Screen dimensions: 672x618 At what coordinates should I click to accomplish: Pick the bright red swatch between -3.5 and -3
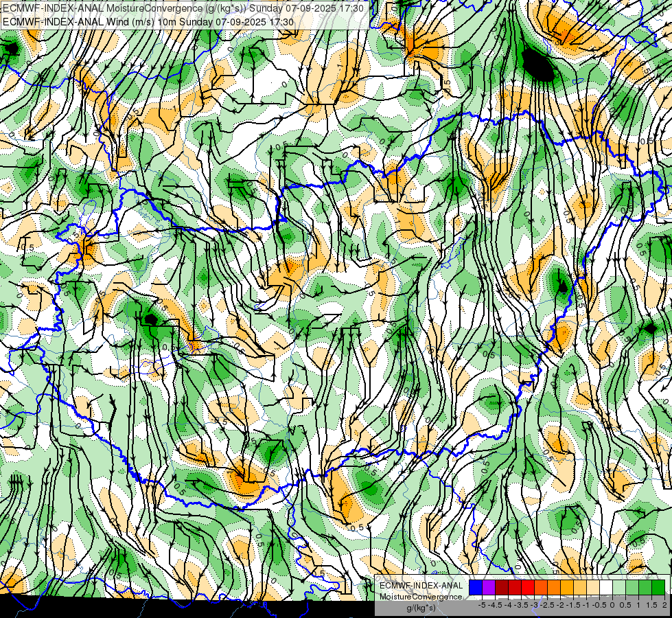528,588
